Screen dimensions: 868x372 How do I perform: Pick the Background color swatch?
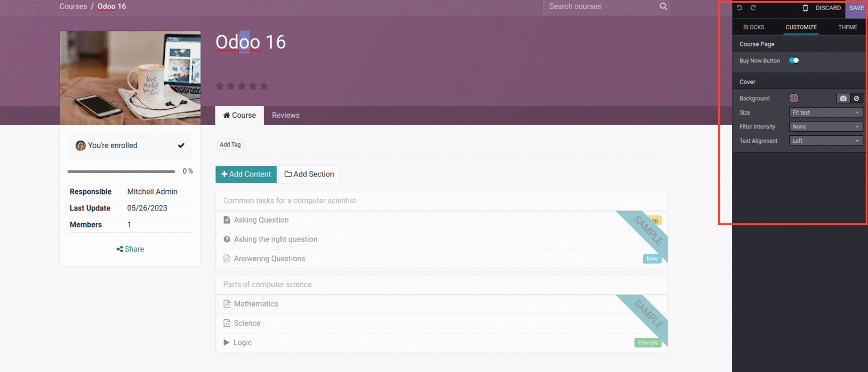794,98
